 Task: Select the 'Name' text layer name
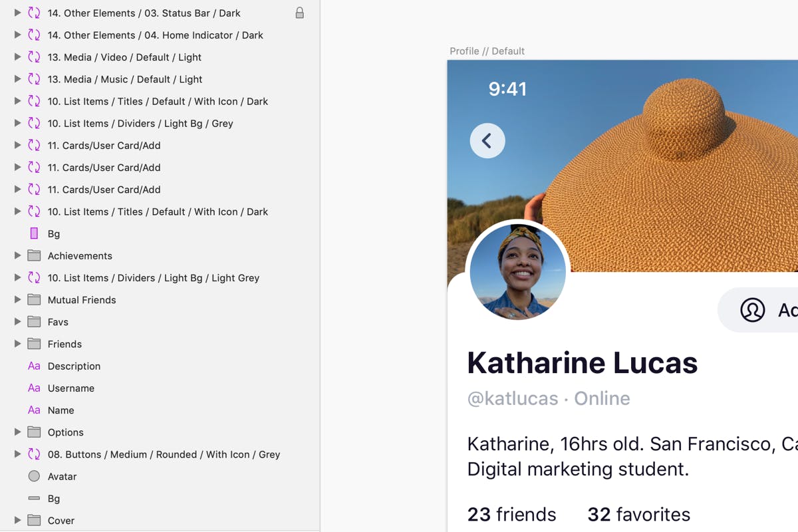click(x=61, y=410)
